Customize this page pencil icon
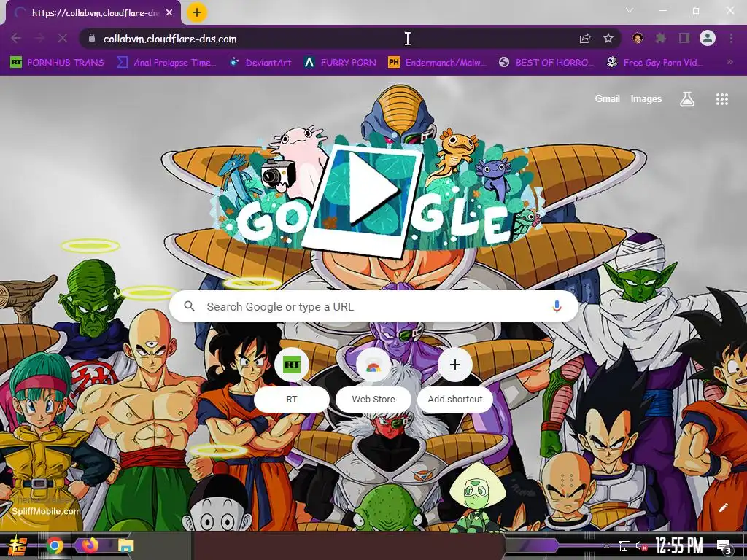 coord(723,507)
